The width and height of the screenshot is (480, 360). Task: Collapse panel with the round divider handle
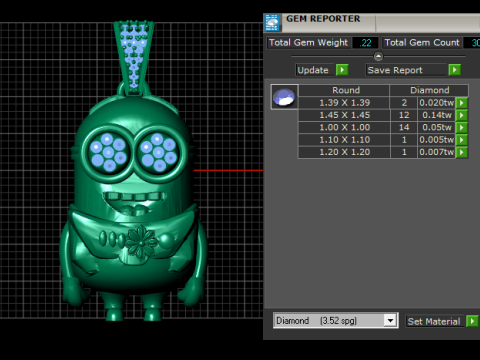pyautogui.click(x=378, y=56)
